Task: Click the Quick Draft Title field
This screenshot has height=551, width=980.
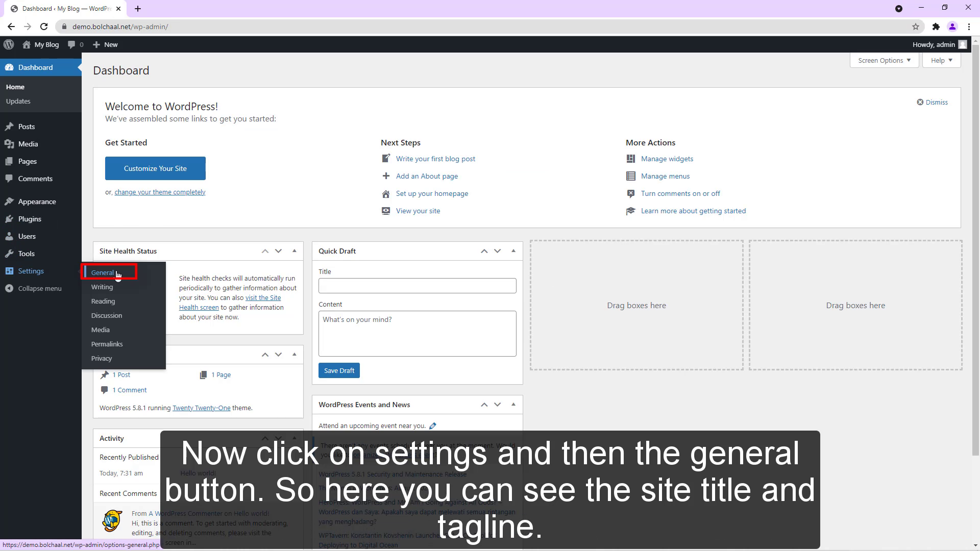Action: coord(417,286)
